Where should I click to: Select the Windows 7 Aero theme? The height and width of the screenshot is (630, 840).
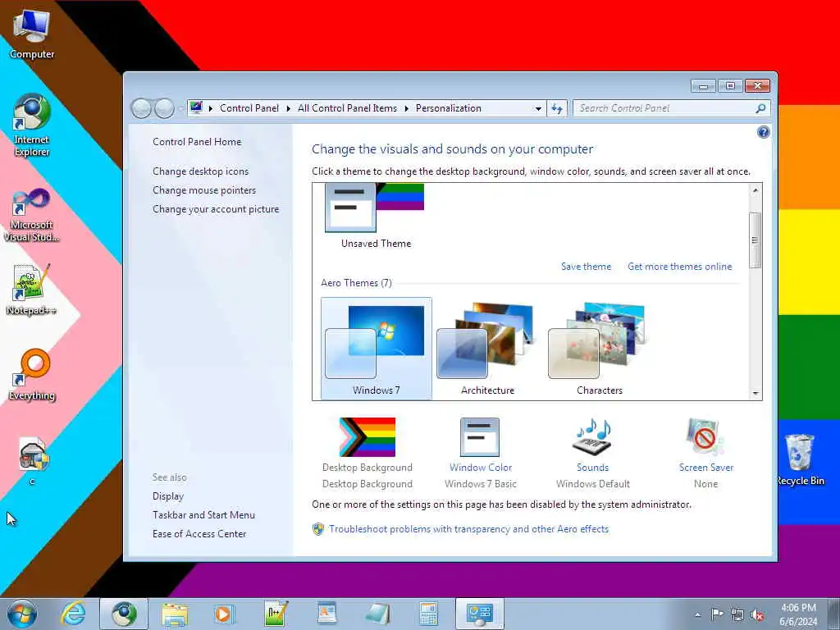tap(376, 348)
